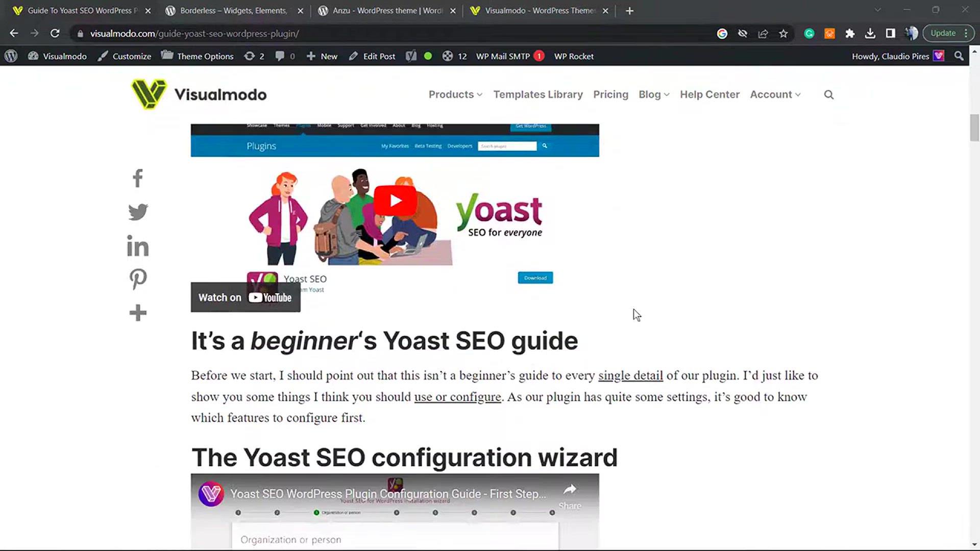The image size is (980, 551).
Task: Click Edit Post in admin bar
Action: coord(372,56)
